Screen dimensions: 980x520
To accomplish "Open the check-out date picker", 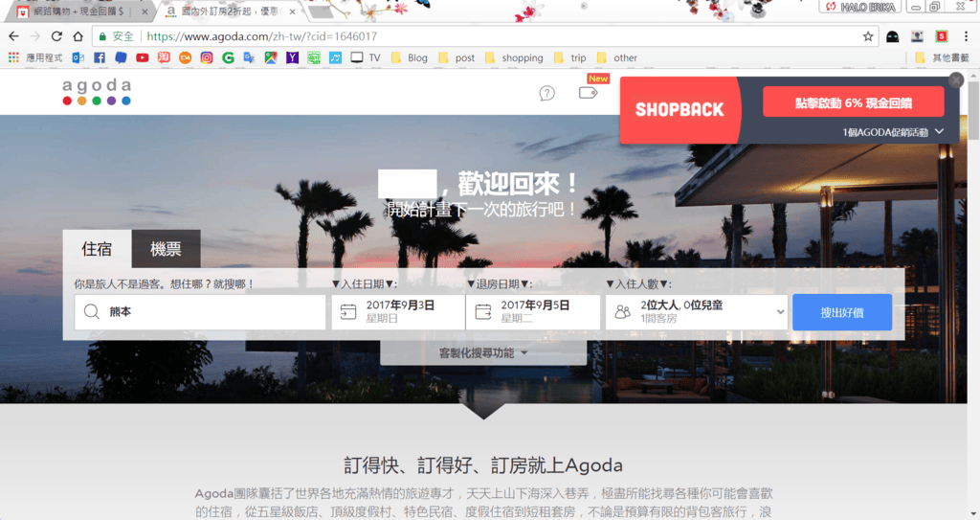I will click(x=533, y=311).
